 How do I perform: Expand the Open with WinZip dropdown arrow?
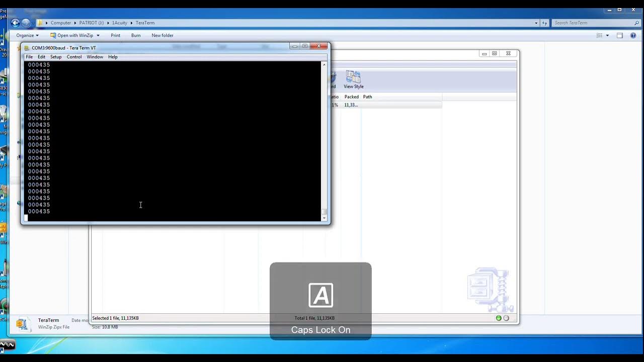(x=98, y=36)
